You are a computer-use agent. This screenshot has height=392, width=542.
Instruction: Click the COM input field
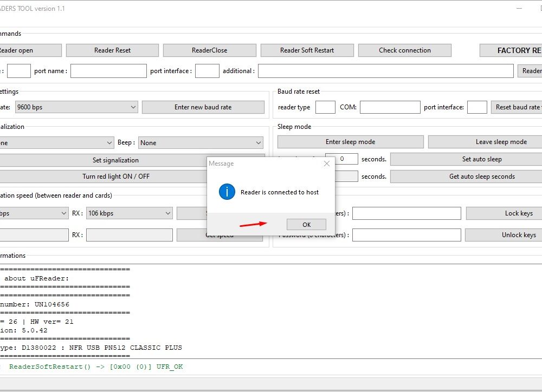click(390, 107)
